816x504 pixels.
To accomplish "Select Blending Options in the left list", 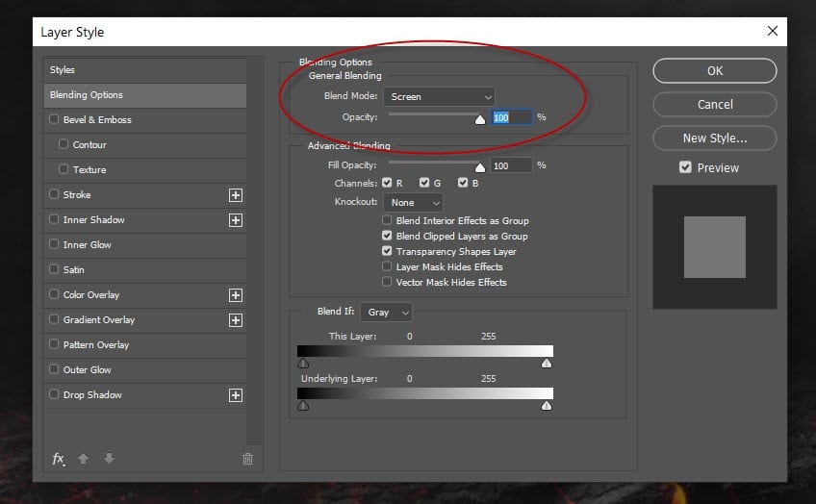I will coord(144,95).
